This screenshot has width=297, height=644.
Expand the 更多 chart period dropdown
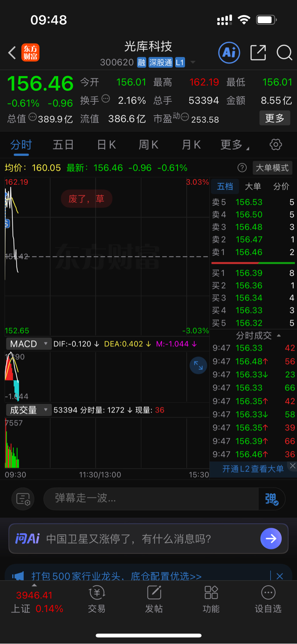[235, 145]
